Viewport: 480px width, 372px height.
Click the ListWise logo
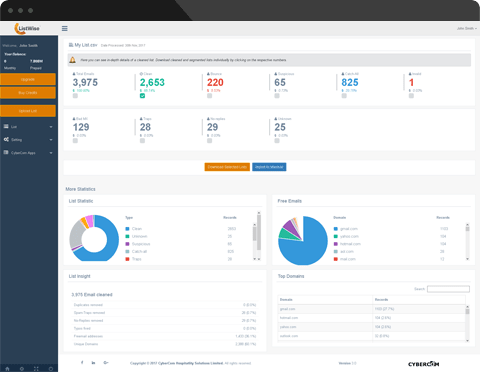[27, 28]
